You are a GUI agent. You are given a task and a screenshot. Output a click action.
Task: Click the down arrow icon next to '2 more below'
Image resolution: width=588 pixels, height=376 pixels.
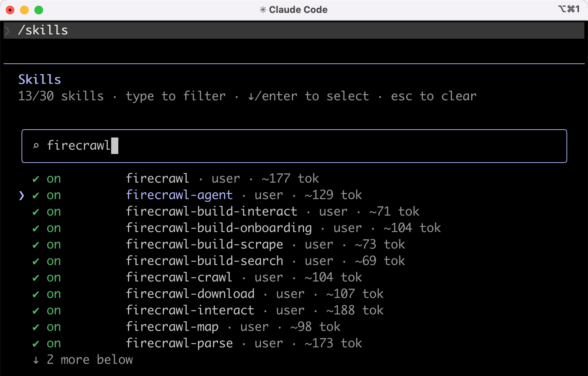(x=36, y=360)
